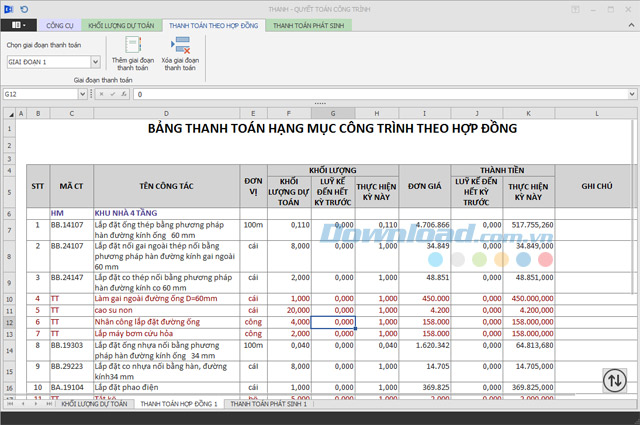640x425 pixels.
Task: Click the 517.755,260 amount cell
Action: [529, 230]
